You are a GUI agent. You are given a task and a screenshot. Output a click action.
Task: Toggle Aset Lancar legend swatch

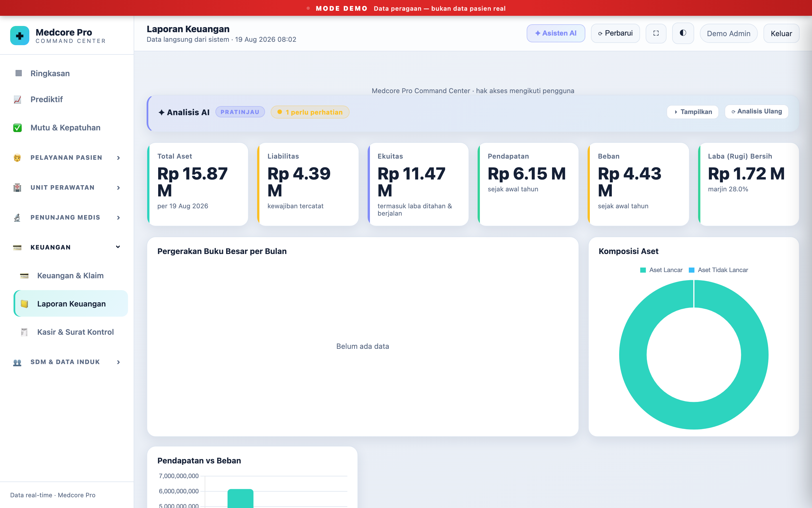point(643,270)
